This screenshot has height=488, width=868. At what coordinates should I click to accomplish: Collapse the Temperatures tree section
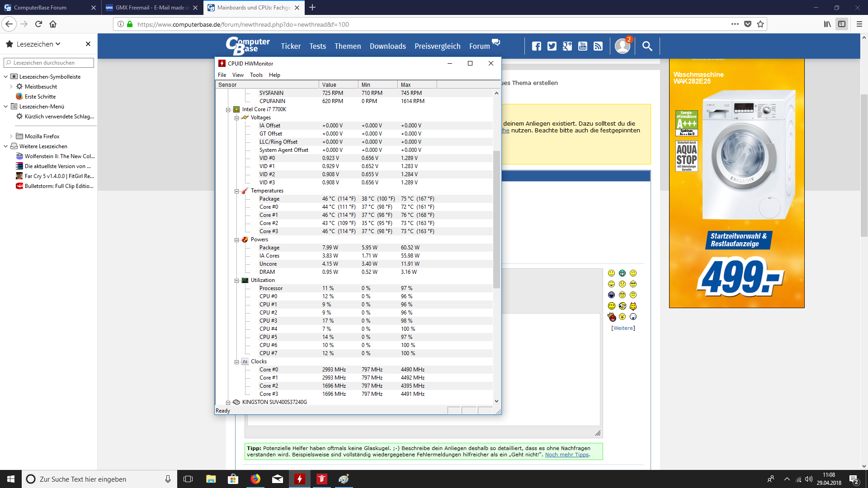[x=236, y=191]
